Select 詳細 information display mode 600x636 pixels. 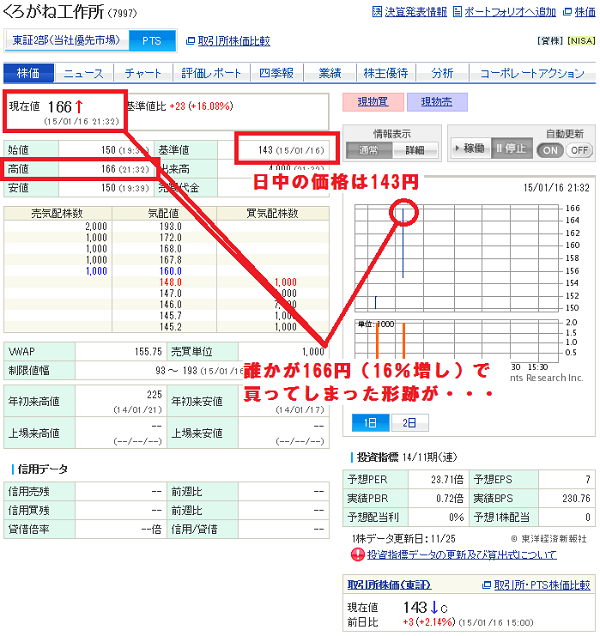(x=415, y=150)
